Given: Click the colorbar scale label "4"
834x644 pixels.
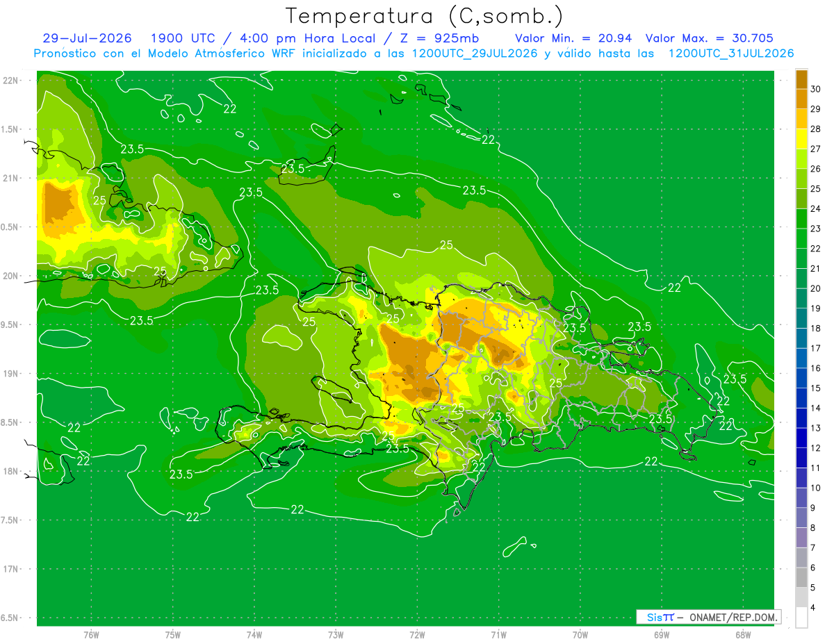Looking at the screenshot, I should [x=814, y=608].
